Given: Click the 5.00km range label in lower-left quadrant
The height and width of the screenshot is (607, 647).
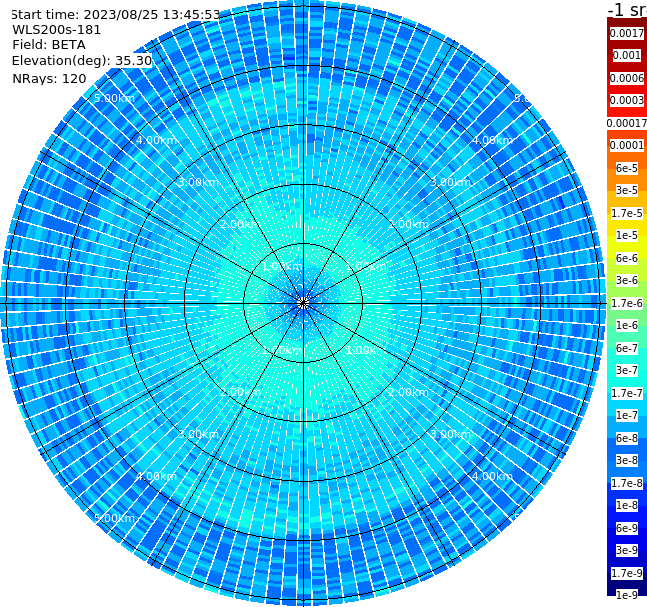Looking at the screenshot, I should coord(114,518).
